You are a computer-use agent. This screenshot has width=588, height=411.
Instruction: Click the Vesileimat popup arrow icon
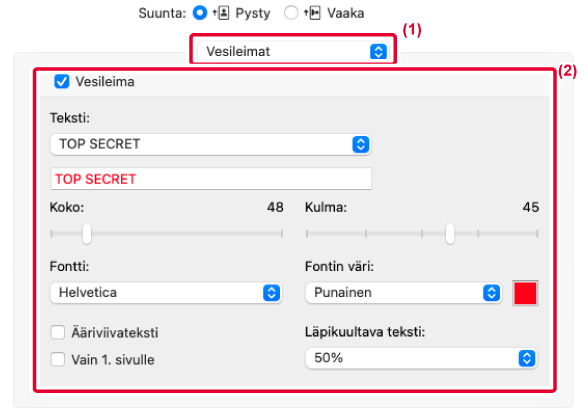click(x=378, y=51)
